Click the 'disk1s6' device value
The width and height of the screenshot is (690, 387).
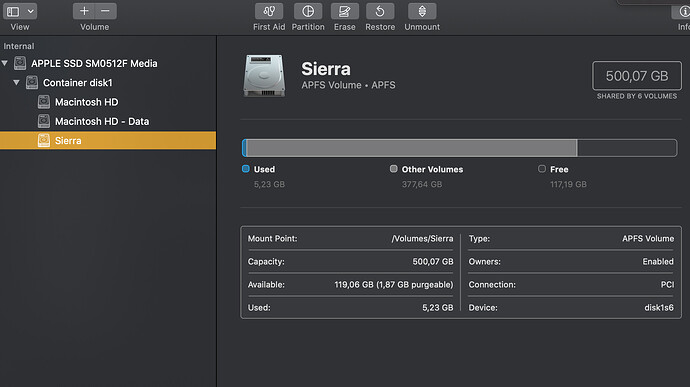pos(659,308)
